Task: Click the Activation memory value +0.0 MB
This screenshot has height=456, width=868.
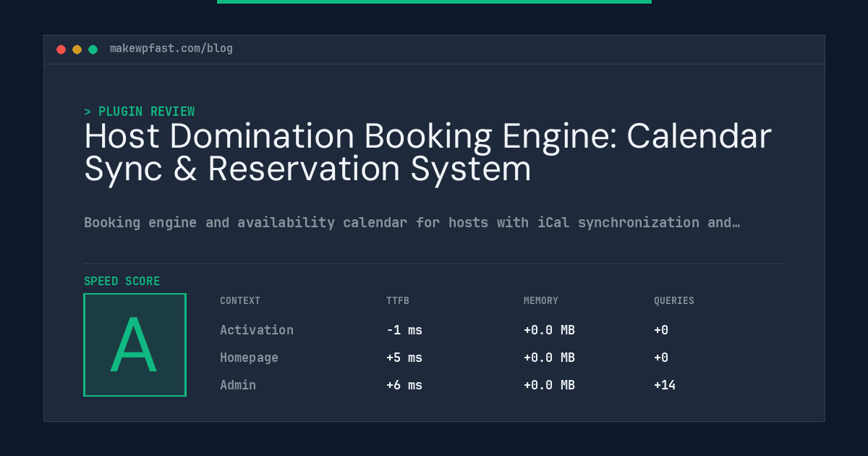Action: (549, 330)
